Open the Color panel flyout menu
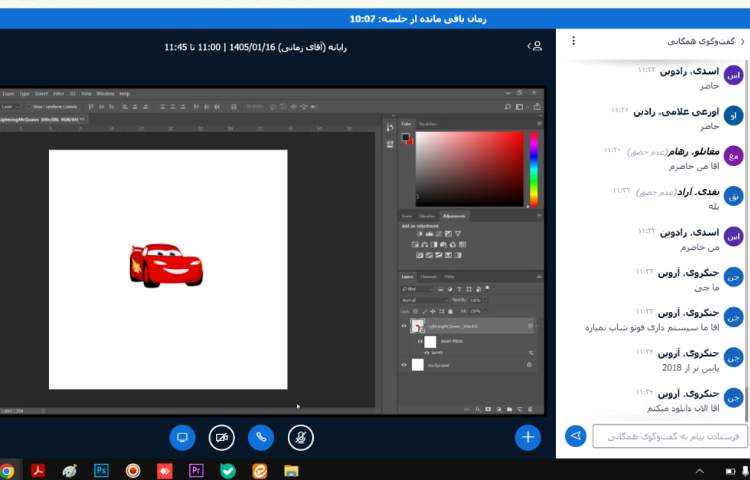This screenshot has height=480, width=750. click(x=539, y=124)
